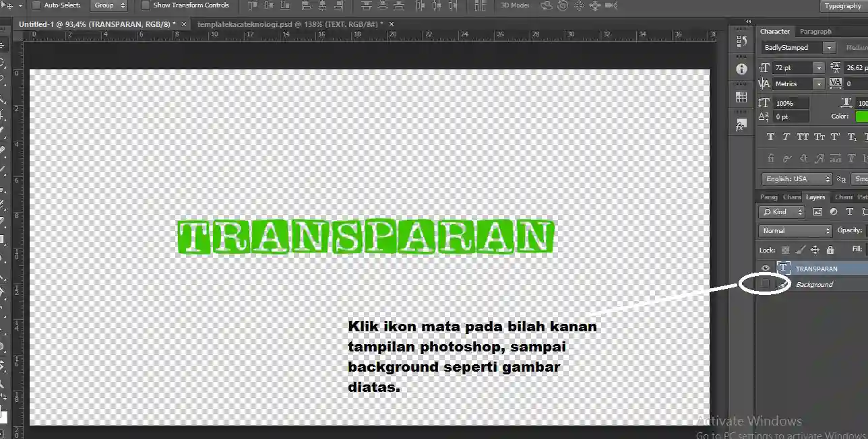The height and width of the screenshot is (439, 868).
Task: Click vertical scale 100% field
Action: pos(790,104)
